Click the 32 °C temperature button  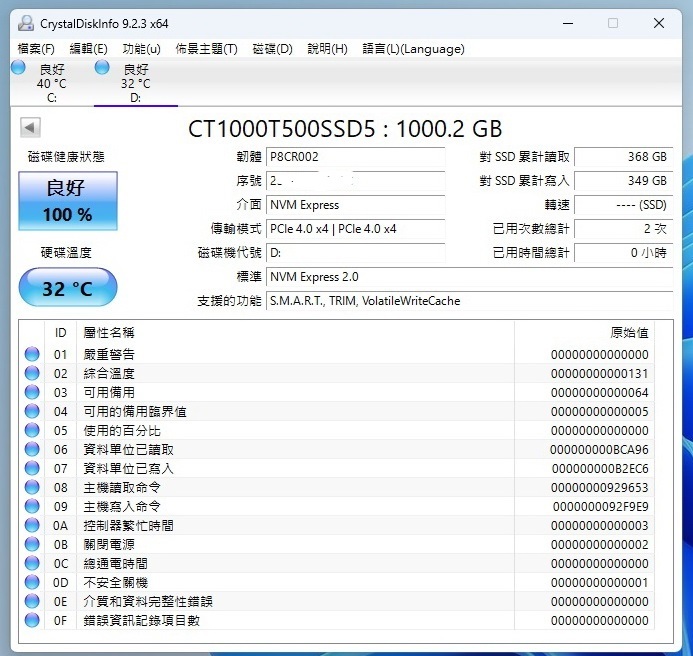68,289
